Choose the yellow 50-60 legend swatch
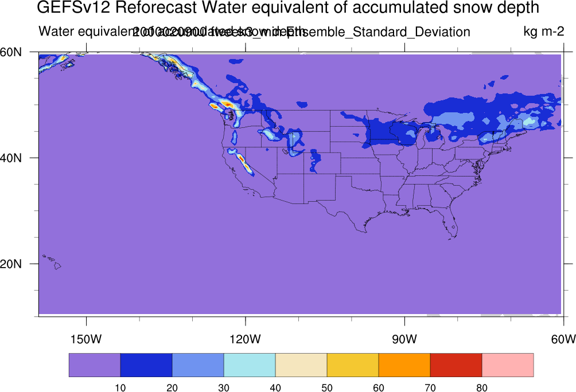Screen dimensions: 576x392 click(x=353, y=365)
